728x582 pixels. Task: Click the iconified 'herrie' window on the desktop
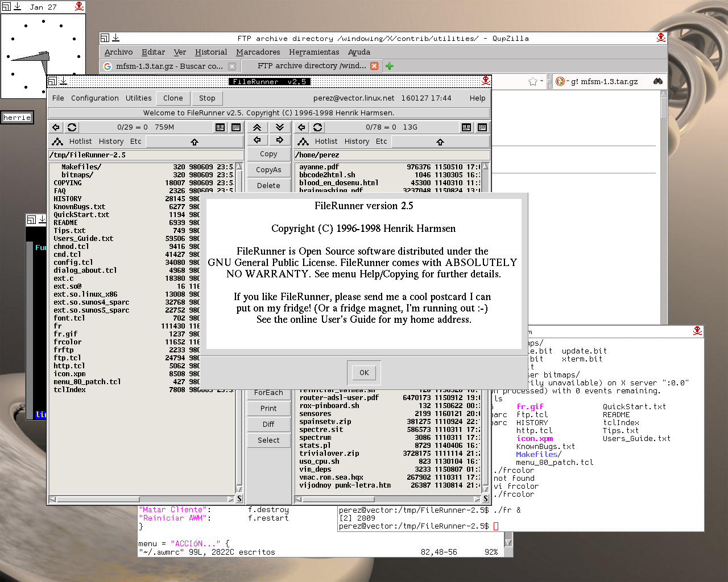(17, 118)
